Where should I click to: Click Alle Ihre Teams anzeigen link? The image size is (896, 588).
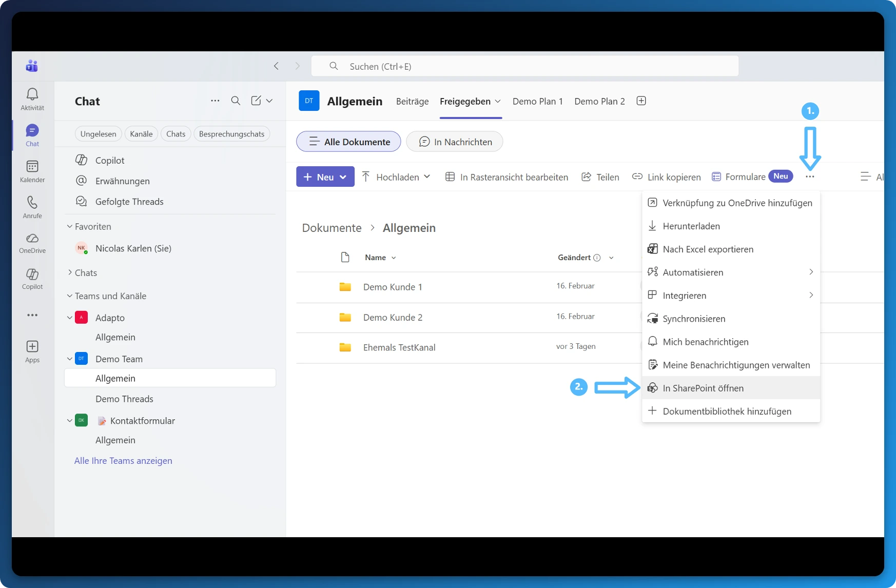tap(123, 460)
